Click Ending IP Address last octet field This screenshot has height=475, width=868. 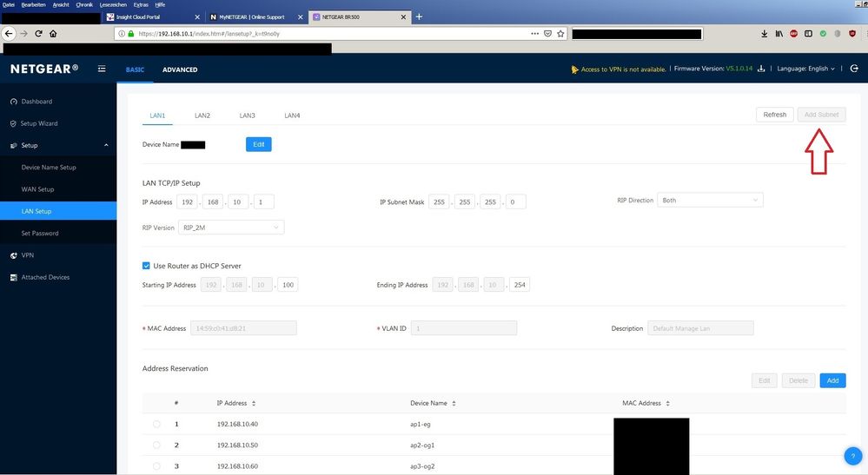point(520,285)
